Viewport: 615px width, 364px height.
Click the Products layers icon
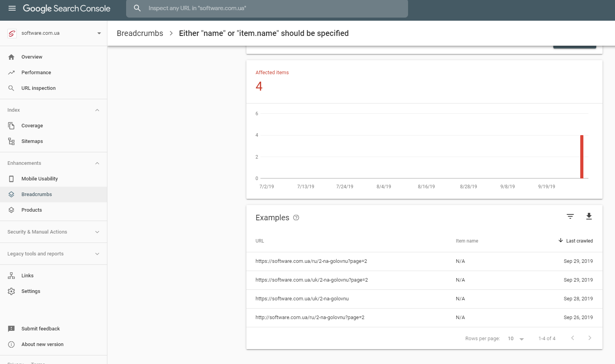[11, 210]
